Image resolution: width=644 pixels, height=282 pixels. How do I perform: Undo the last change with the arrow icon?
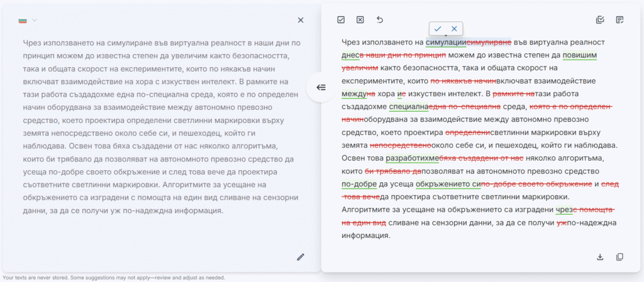[x=380, y=20]
